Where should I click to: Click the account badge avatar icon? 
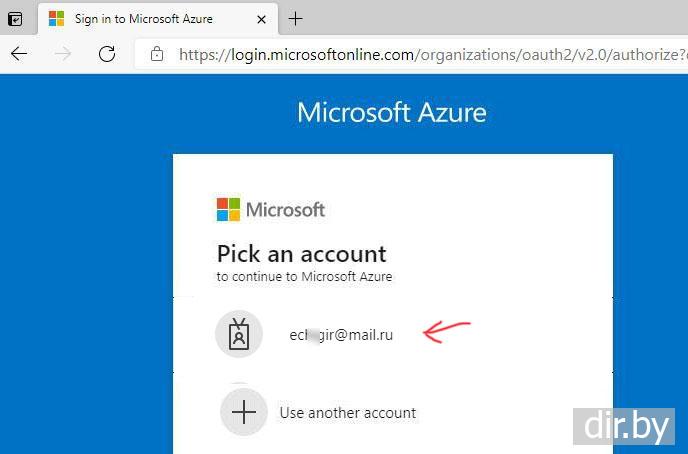(x=239, y=334)
